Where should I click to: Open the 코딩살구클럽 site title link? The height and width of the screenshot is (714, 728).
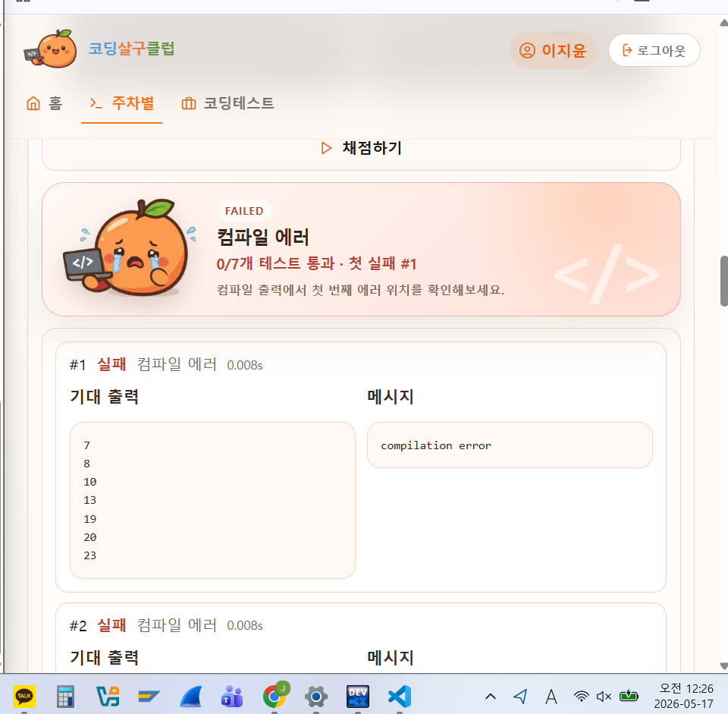click(131, 49)
